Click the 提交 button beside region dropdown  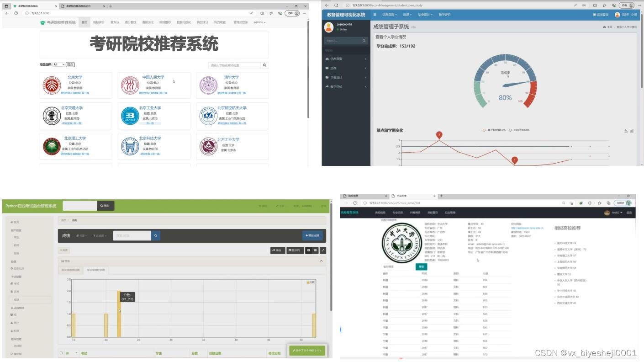(70, 64)
